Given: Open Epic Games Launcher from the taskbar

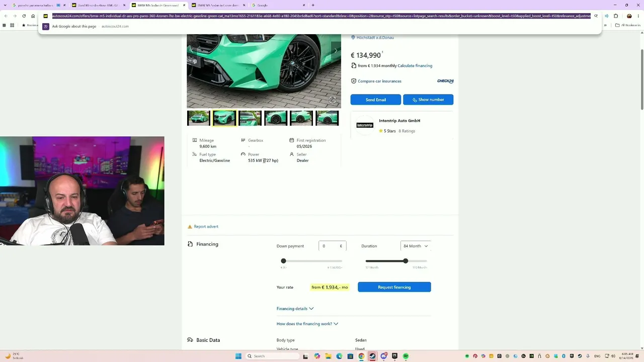Looking at the screenshot, I should pyautogui.click(x=394, y=356).
